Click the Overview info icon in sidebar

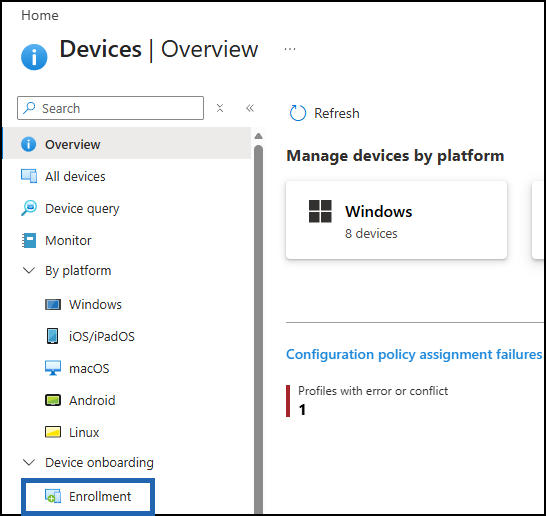[29, 144]
